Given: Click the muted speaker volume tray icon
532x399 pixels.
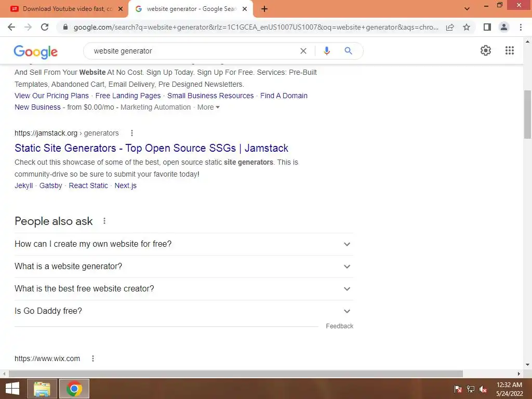Looking at the screenshot, I should pos(483,389).
